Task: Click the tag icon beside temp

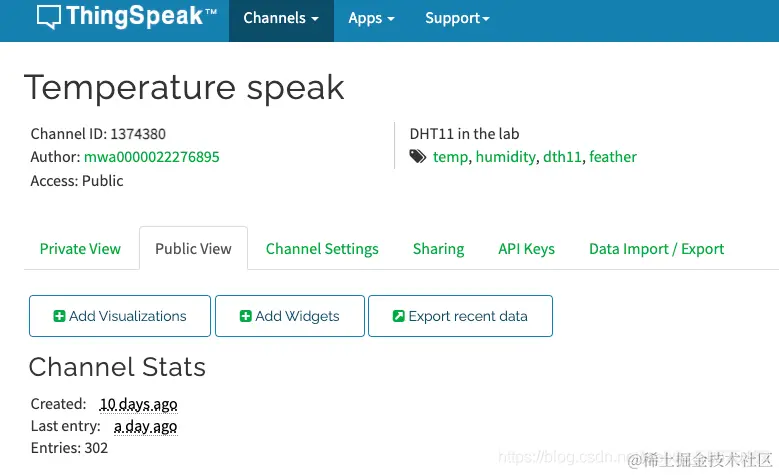Action: coord(418,157)
